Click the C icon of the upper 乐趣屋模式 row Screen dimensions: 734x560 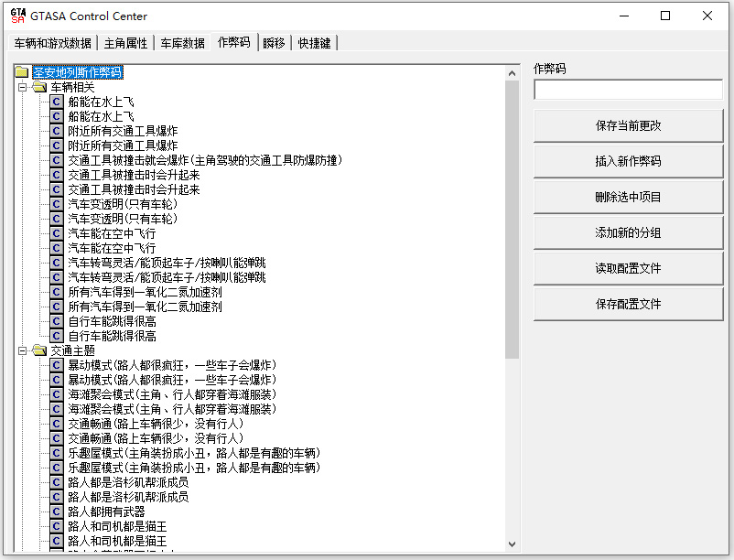point(57,453)
